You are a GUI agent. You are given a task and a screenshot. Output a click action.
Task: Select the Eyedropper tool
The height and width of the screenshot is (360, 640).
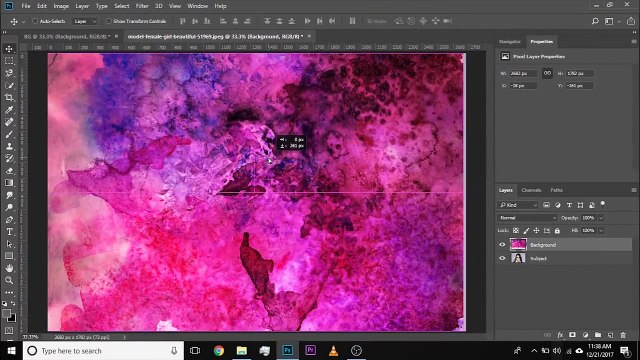9,110
